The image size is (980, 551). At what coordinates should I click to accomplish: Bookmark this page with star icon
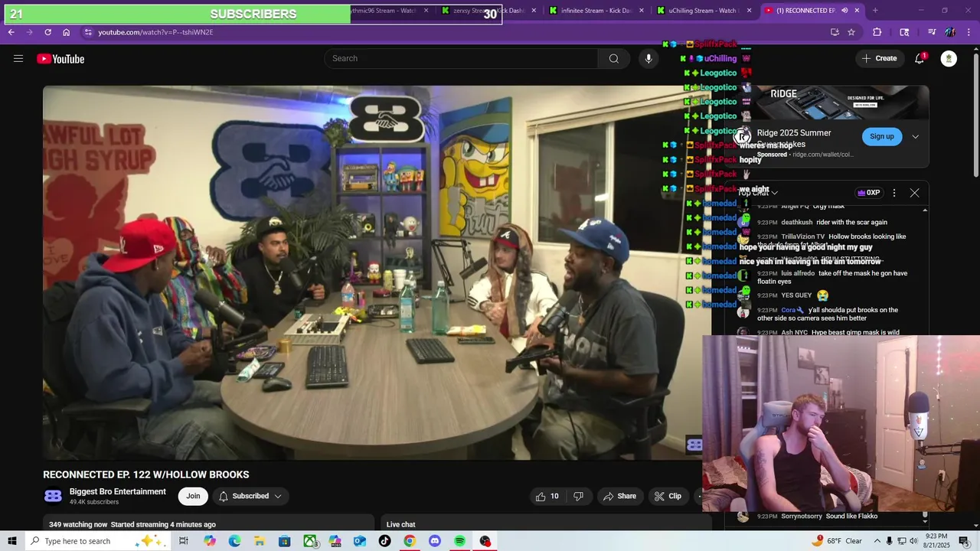pyautogui.click(x=851, y=32)
